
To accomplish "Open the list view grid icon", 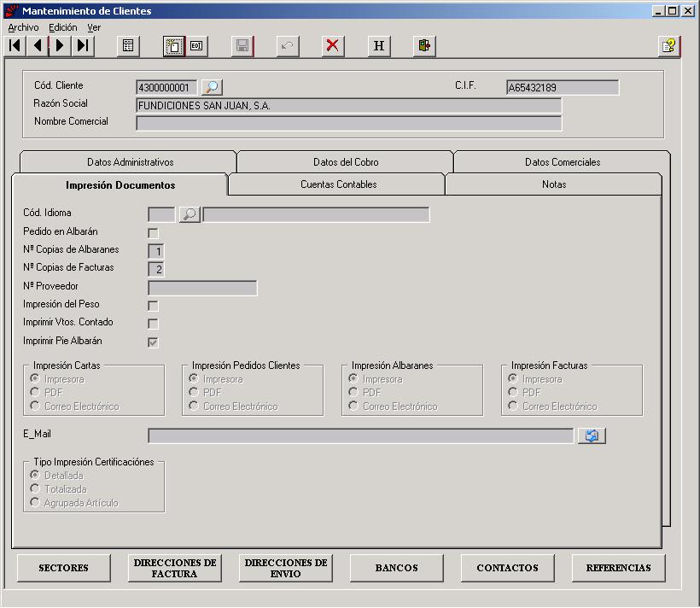I will [128, 45].
